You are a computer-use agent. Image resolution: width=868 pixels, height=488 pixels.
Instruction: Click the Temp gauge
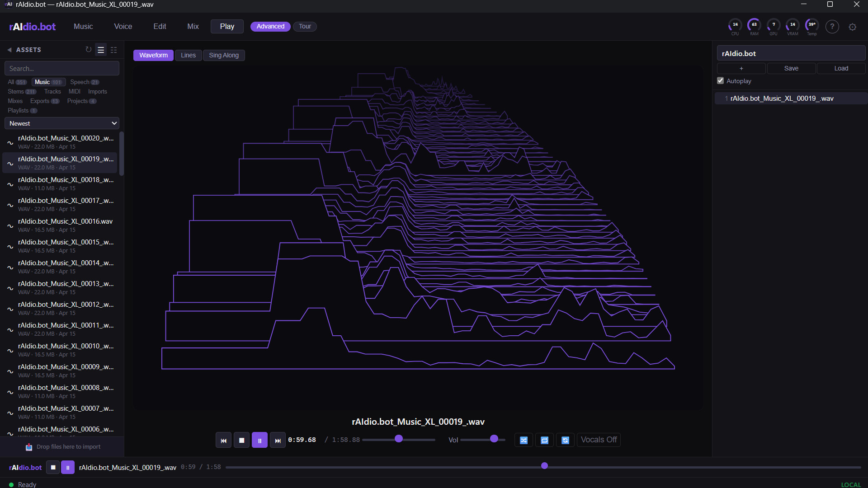[x=812, y=27]
